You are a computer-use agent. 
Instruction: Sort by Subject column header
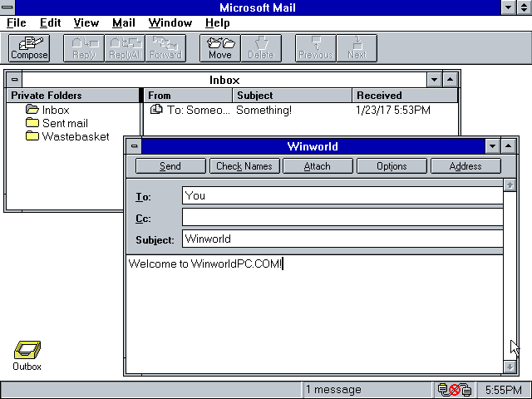(292, 96)
